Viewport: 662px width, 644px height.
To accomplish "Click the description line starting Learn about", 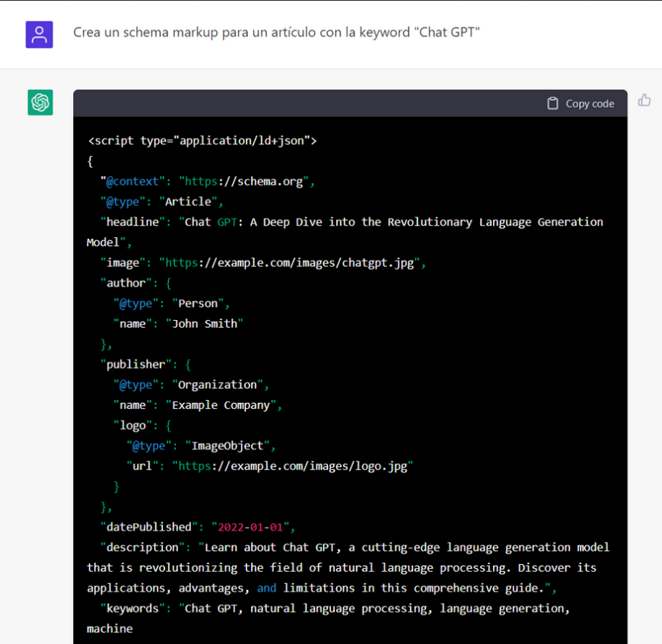I will [355, 547].
